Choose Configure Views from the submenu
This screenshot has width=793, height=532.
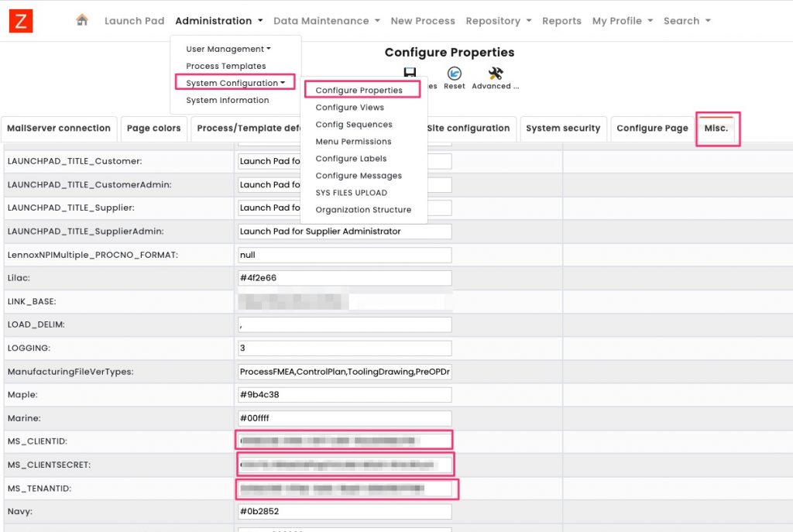350,107
